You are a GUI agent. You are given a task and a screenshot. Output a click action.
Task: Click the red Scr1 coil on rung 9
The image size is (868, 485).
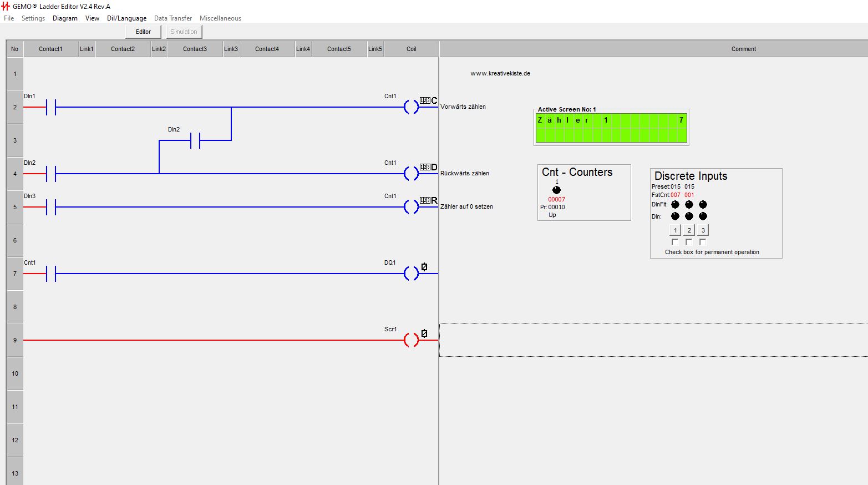coord(411,340)
